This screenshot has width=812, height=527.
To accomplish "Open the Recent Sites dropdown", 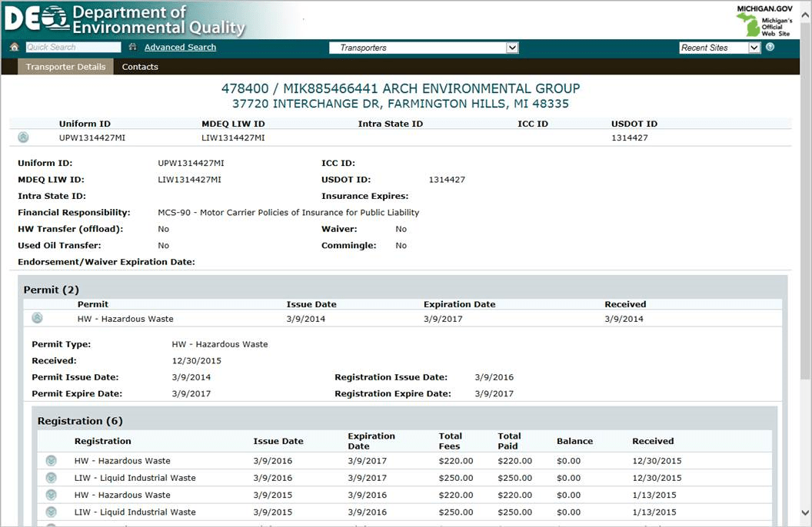I will click(719, 48).
